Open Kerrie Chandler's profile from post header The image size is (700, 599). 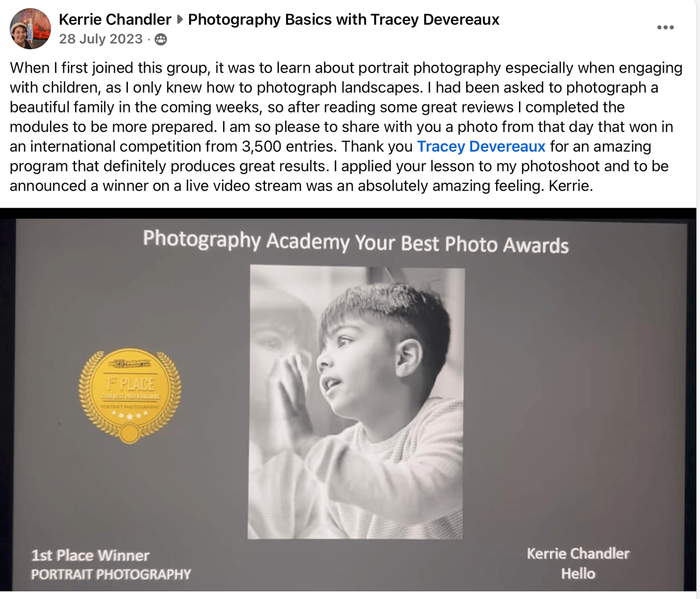(x=115, y=20)
